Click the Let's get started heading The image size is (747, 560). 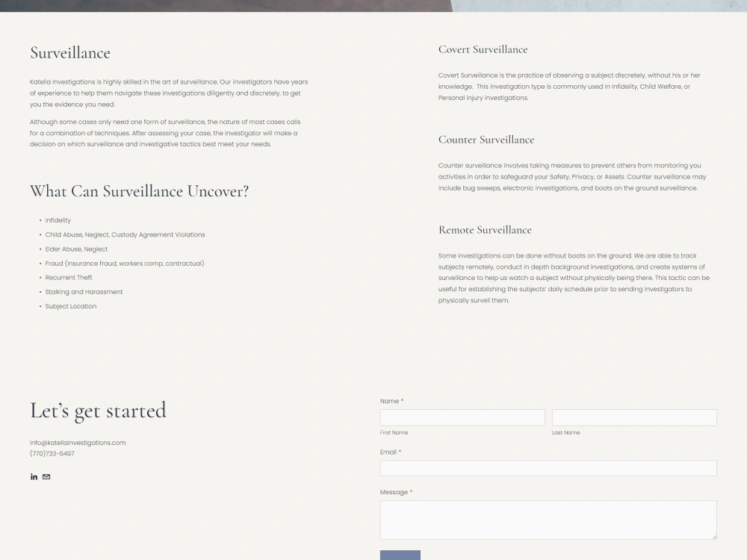coord(98,411)
